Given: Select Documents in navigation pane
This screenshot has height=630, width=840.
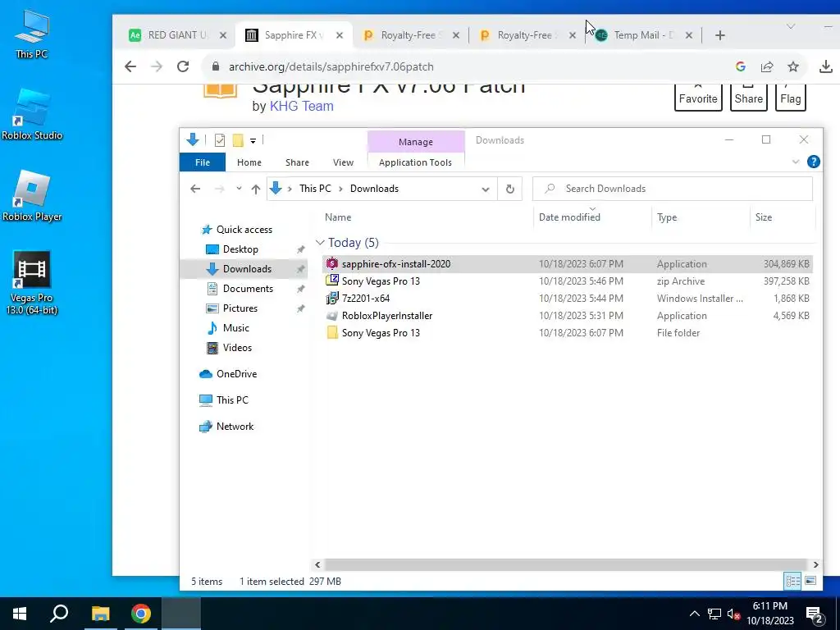Looking at the screenshot, I should tap(248, 289).
